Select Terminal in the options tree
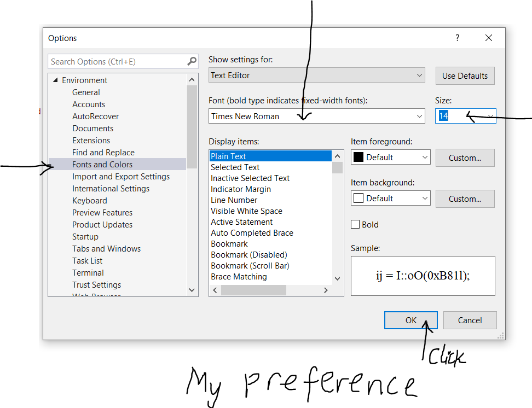 click(x=88, y=273)
